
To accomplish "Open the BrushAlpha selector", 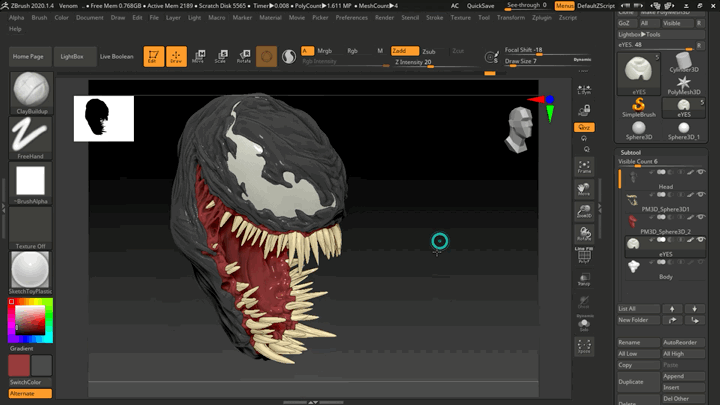I will 31,183.
